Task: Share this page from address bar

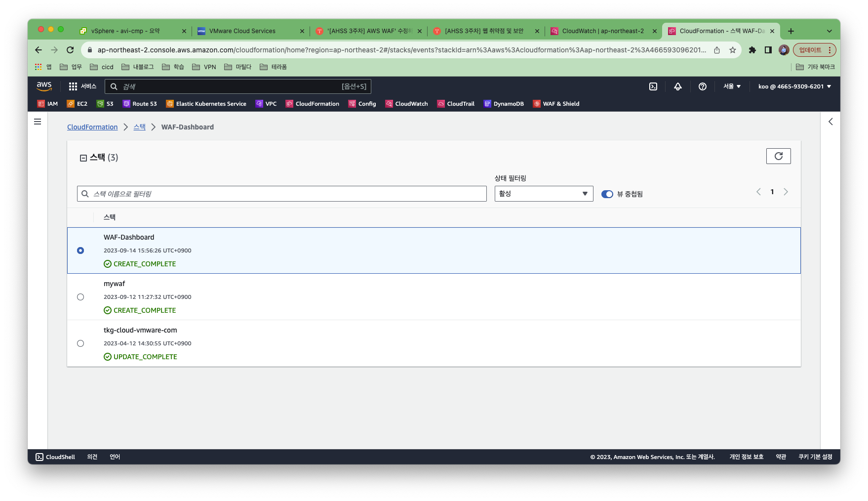Action: pos(717,50)
